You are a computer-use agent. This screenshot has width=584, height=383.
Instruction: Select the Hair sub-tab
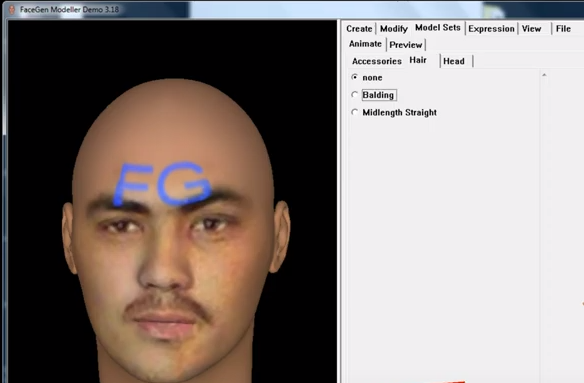coord(418,60)
